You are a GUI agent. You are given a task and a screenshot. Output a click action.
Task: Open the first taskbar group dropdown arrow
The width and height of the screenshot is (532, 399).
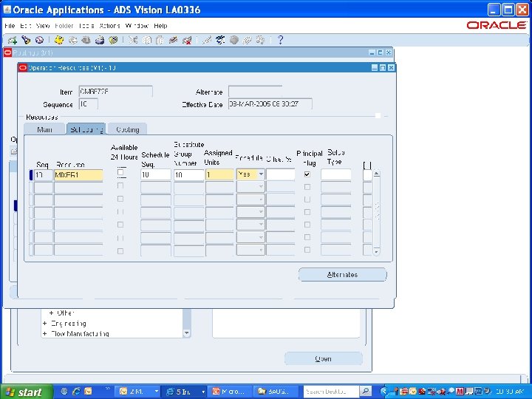click(157, 392)
